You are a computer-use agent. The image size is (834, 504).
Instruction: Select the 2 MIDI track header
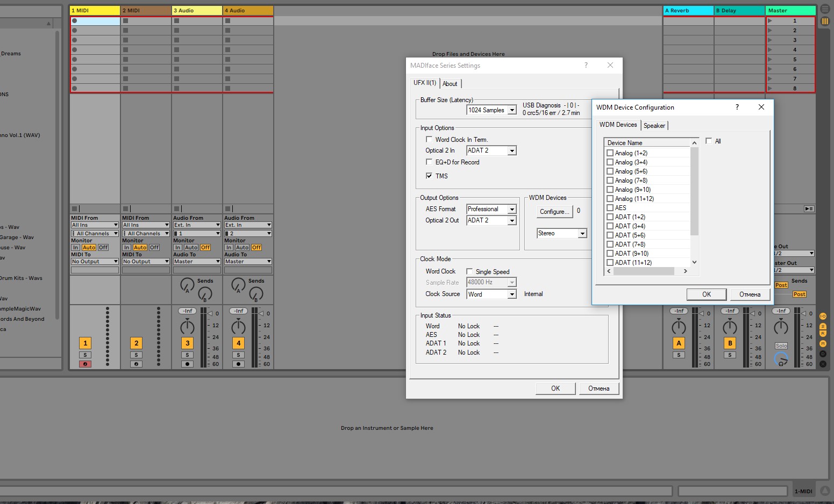[x=146, y=11]
